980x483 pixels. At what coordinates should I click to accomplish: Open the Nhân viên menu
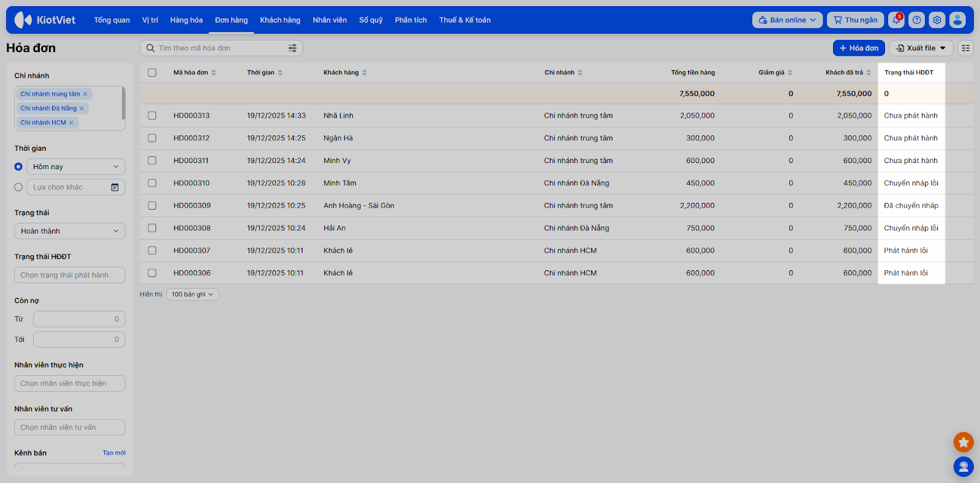(330, 20)
